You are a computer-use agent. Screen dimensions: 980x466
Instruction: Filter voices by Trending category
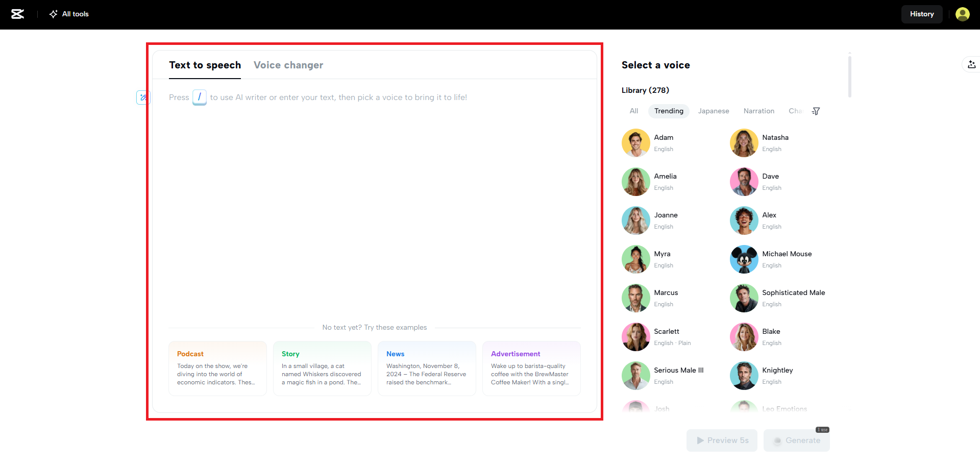(669, 111)
